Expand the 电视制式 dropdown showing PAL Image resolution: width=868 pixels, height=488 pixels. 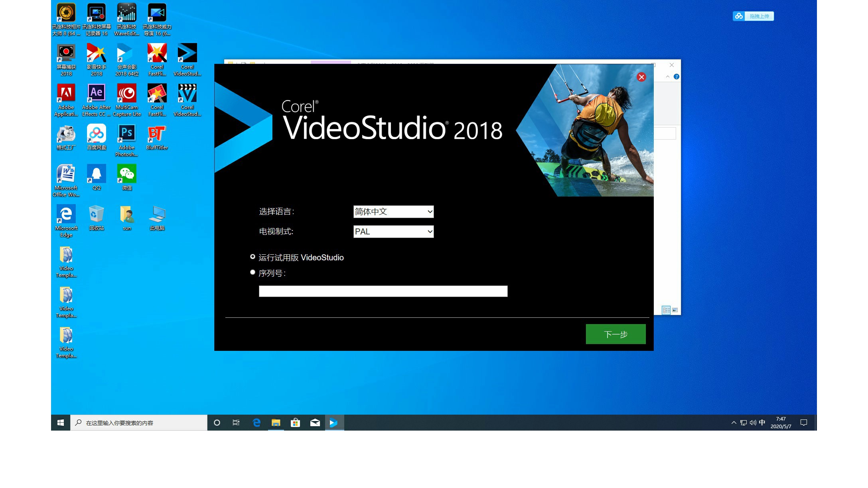pyautogui.click(x=393, y=232)
